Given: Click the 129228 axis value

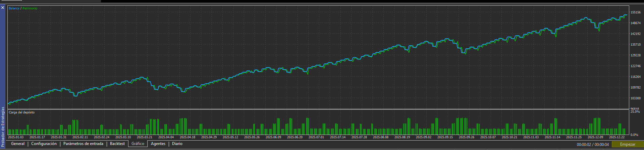Looking at the screenshot, I should [636, 55].
